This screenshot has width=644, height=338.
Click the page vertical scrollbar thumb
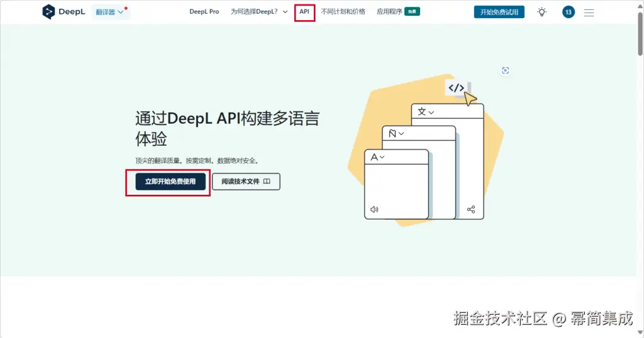(640, 34)
